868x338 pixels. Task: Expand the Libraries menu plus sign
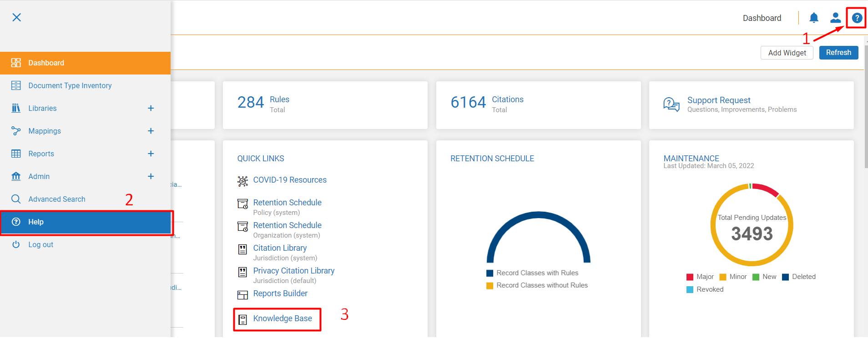click(151, 108)
